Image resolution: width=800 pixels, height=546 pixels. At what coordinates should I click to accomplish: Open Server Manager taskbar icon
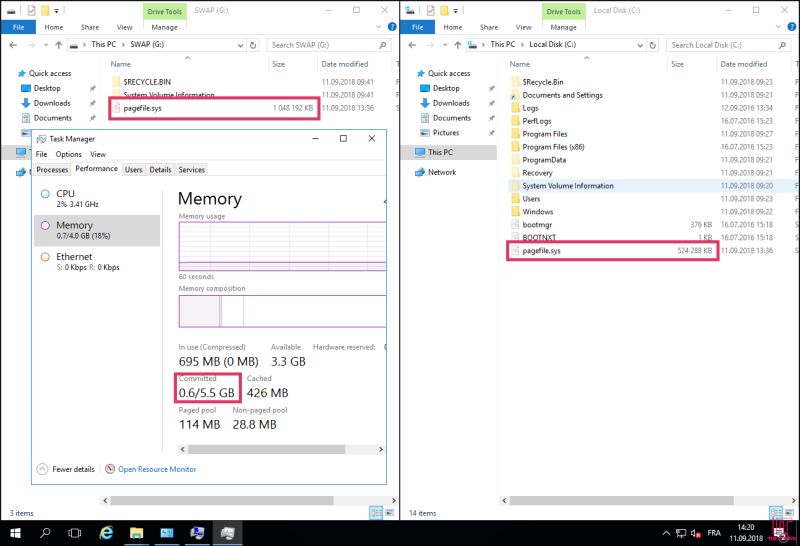[x=167, y=533]
